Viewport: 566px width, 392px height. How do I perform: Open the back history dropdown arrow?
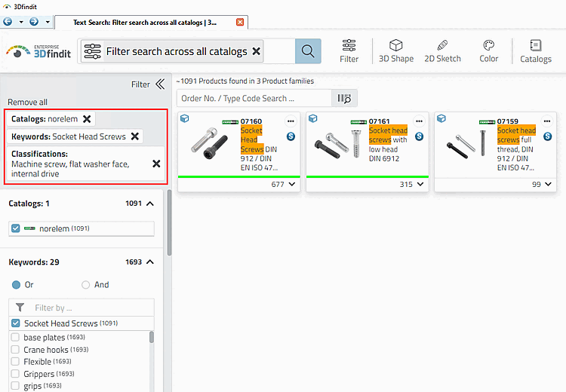pyautogui.click(x=21, y=23)
